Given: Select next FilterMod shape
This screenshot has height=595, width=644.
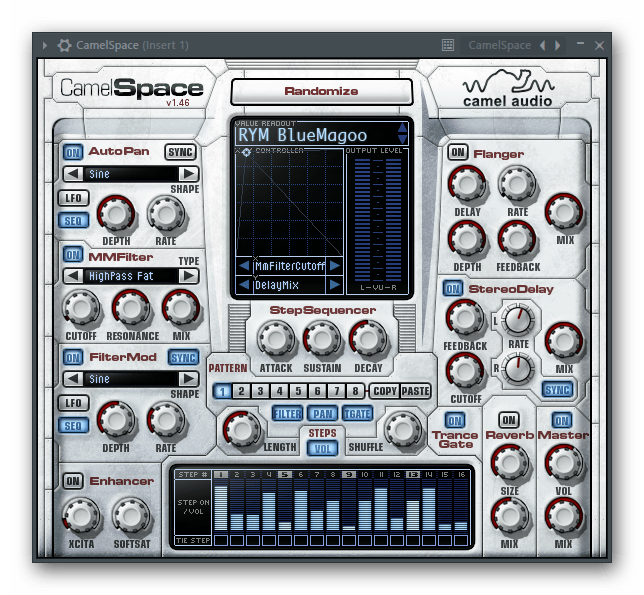Looking at the screenshot, I should pos(189,379).
